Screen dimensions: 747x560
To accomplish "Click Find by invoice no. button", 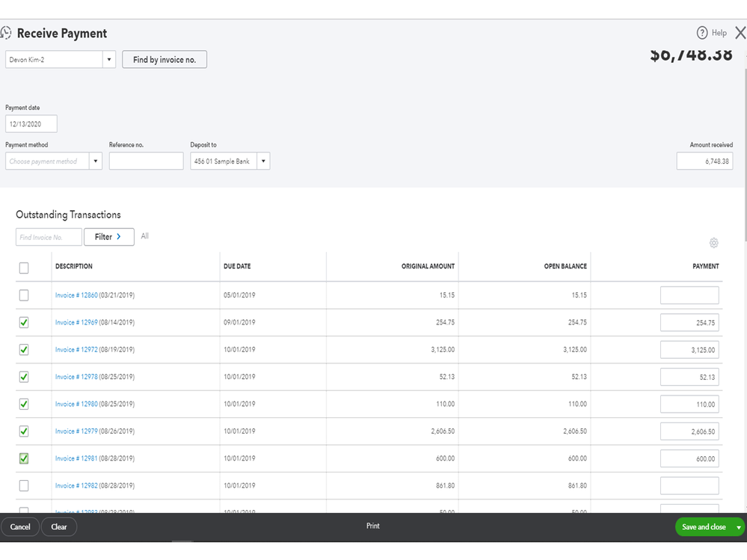I will 165,60.
